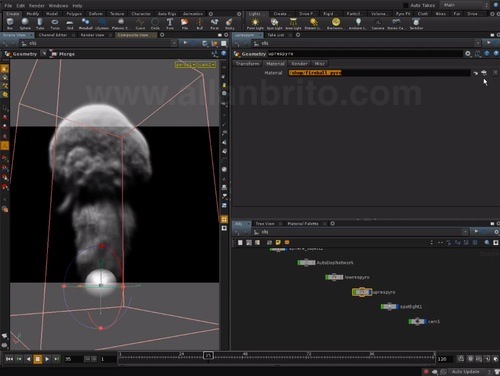Add a Spot Light from shelf
500x376 pixels.
click(275, 23)
